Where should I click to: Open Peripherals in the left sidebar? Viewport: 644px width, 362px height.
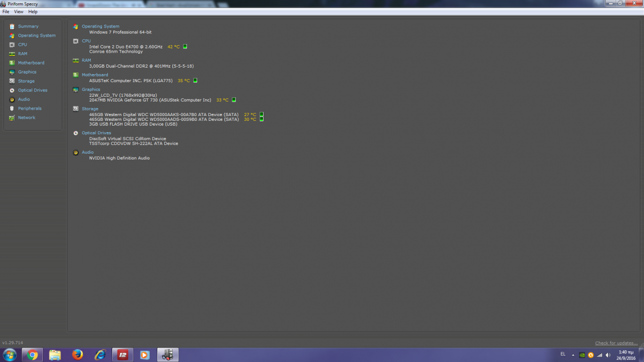pyautogui.click(x=30, y=108)
